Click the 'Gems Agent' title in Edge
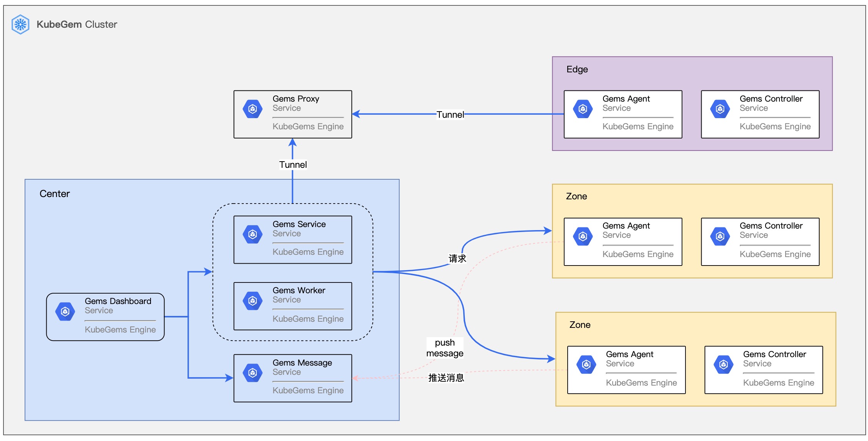The width and height of the screenshot is (868, 441). click(626, 99)
